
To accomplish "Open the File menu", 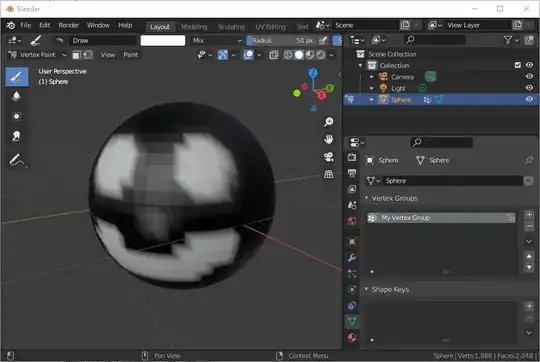I will click(25, 25).
